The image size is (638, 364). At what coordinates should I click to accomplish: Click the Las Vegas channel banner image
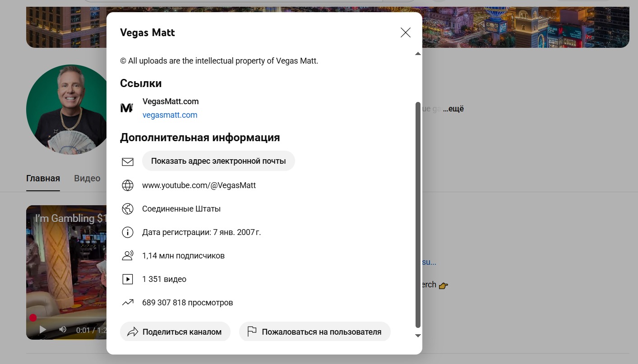pyautogui.click(x=526, y=27)
